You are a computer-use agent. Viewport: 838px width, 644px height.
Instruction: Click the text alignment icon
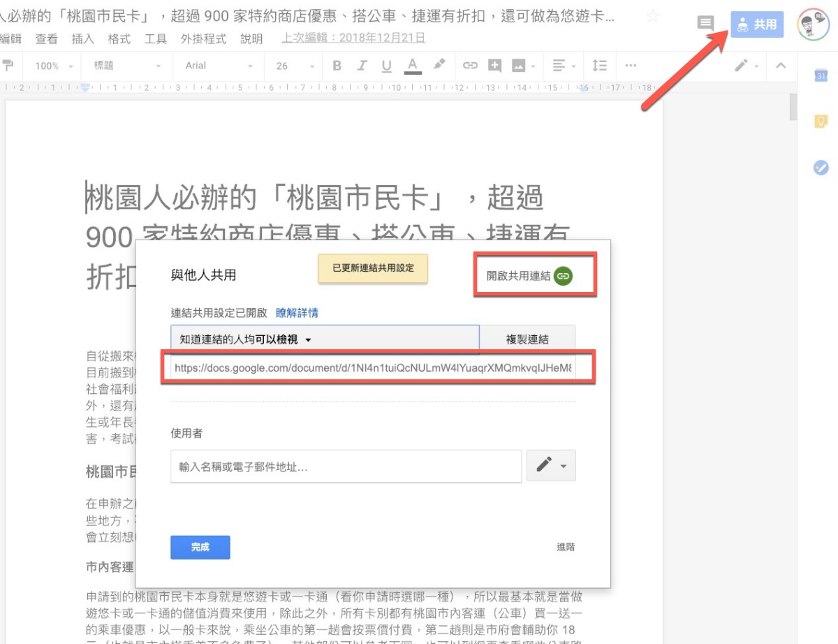point(559,66)
